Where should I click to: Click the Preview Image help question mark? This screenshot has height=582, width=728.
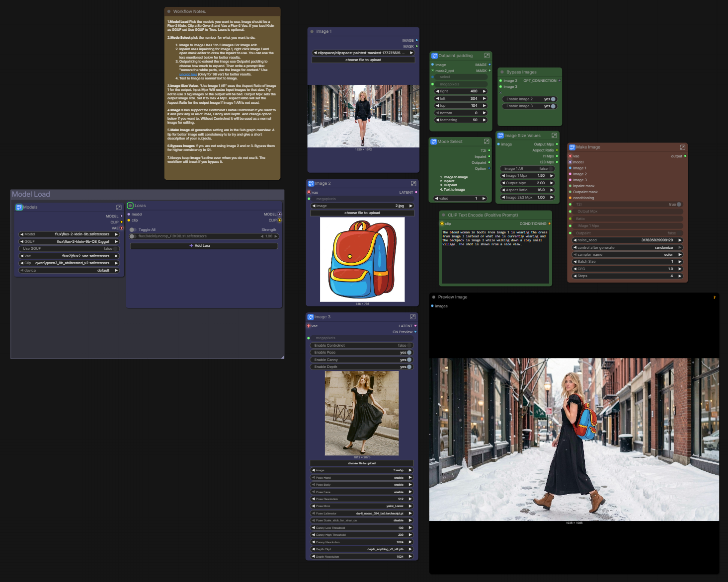[x=715, y=297]
